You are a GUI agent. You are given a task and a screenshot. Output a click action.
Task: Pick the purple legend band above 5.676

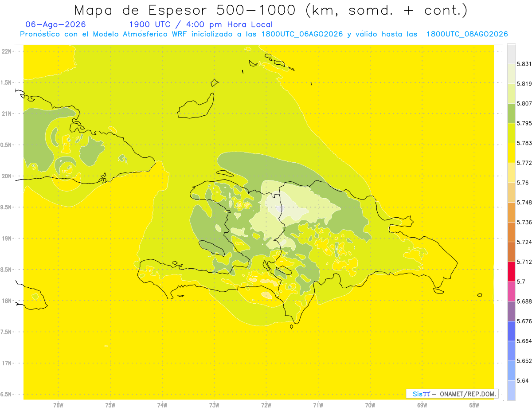[511, 311]
